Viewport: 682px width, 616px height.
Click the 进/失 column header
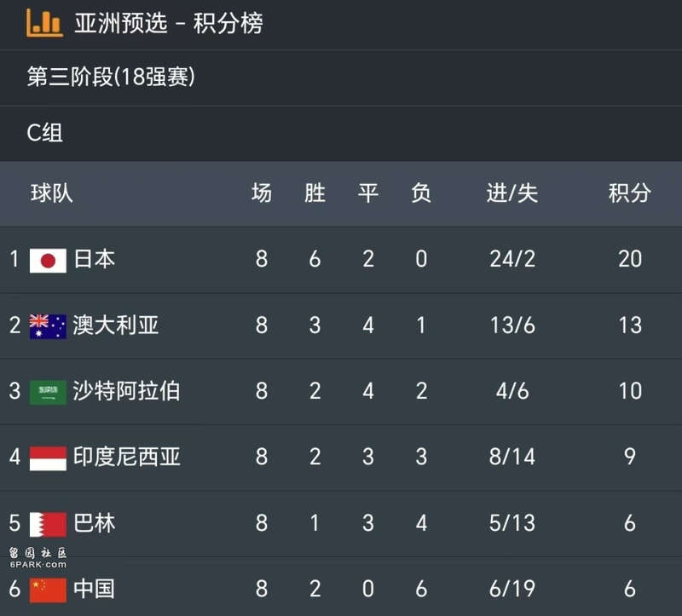pyautogui.click(x=512, y=193)
